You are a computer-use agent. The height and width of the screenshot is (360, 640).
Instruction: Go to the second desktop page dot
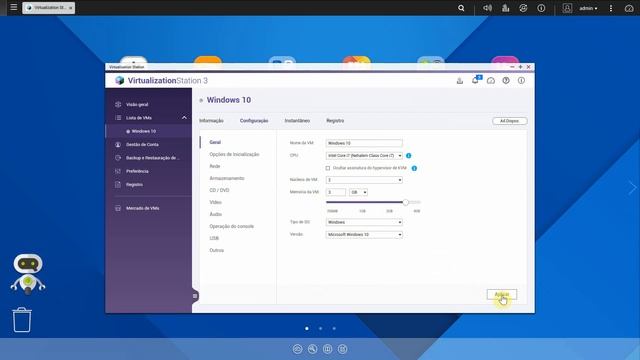[x=320, y=328]
